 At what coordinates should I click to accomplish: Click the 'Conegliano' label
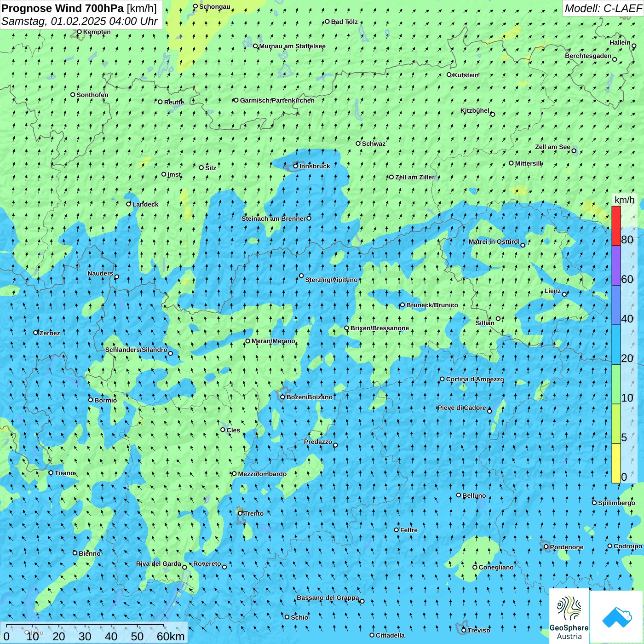coord(496,567)
